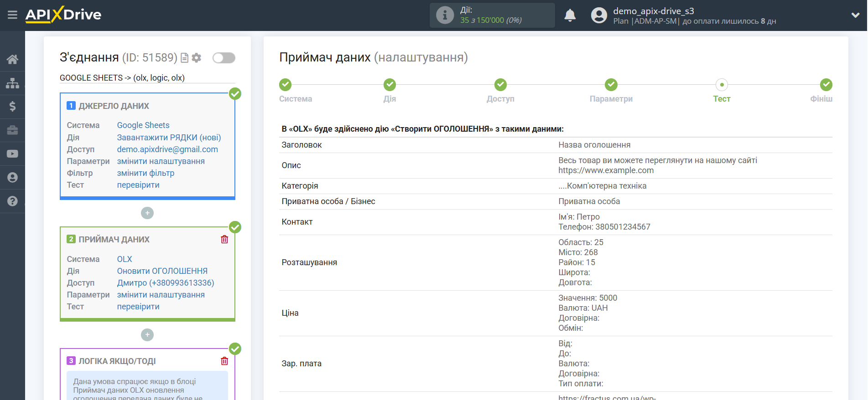Toggle the connection on/off switch
The width and height of the screenshot is (868, 400).
pos(223,58)
